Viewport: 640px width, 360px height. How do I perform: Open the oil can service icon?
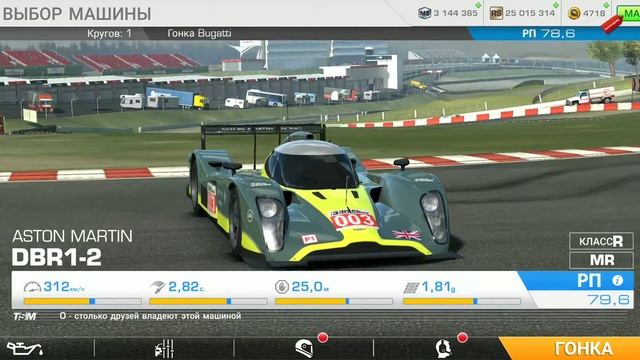pyautogui.click(x=24, y=349)
